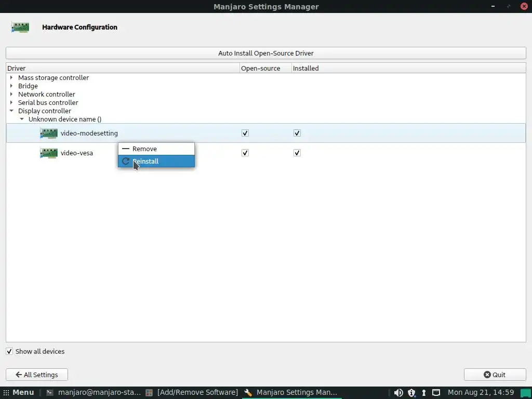
Task: Go back to All Settings
Action: [37, 375]
